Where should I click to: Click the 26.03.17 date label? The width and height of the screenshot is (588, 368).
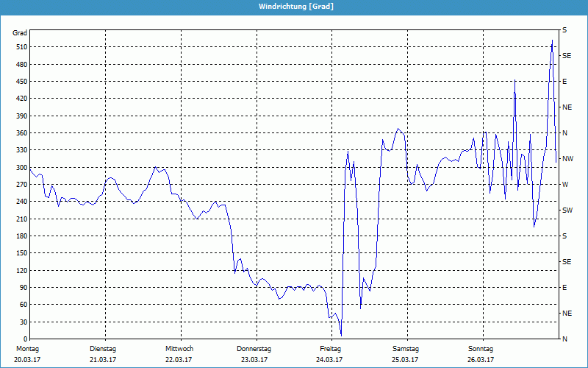(x=481, y=360)
